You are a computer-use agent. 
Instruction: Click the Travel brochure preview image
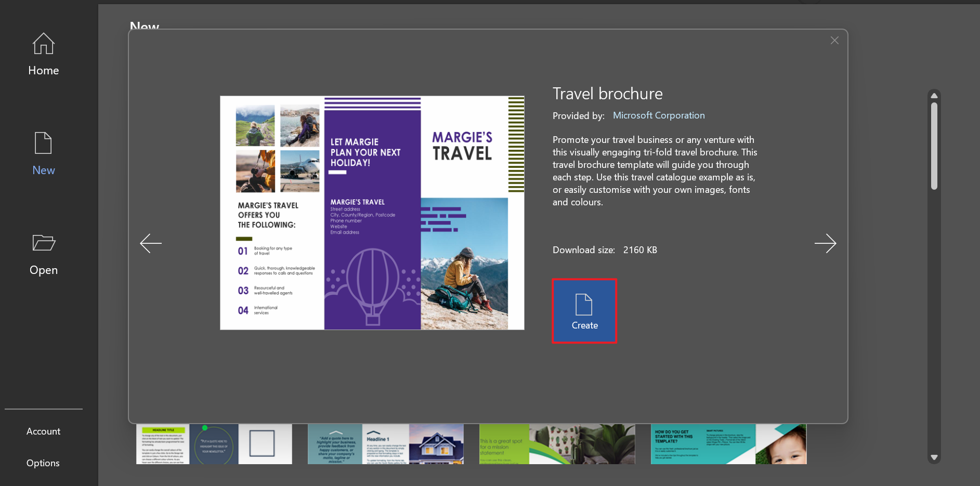pyautogui.click(x=372, y=213)
